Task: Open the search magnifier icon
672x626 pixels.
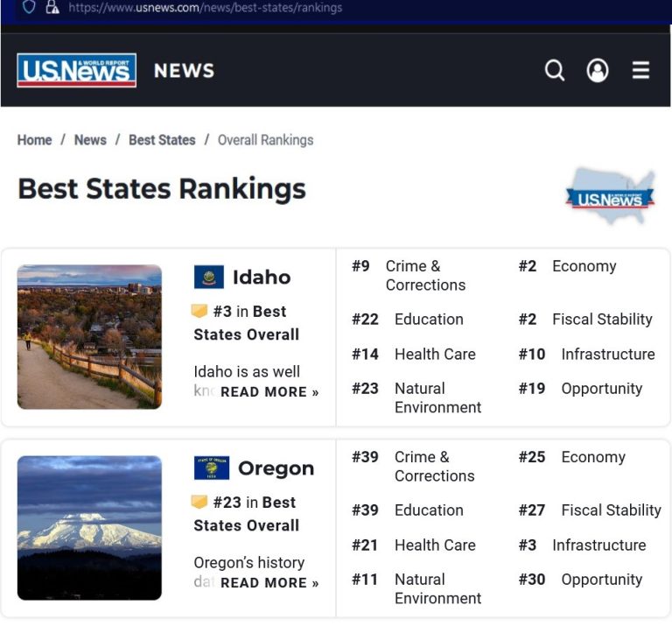Action: 555,70
